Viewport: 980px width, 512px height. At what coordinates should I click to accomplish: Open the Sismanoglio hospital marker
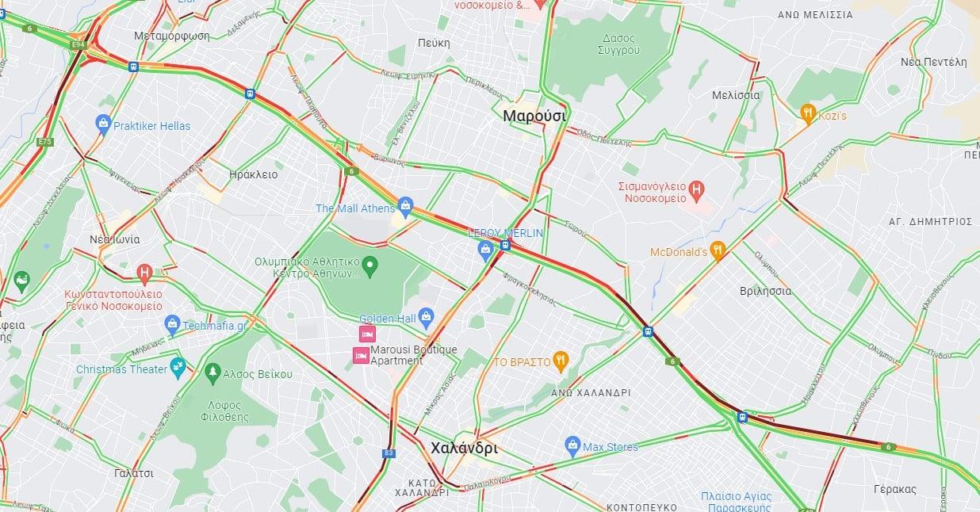[695, 189]
